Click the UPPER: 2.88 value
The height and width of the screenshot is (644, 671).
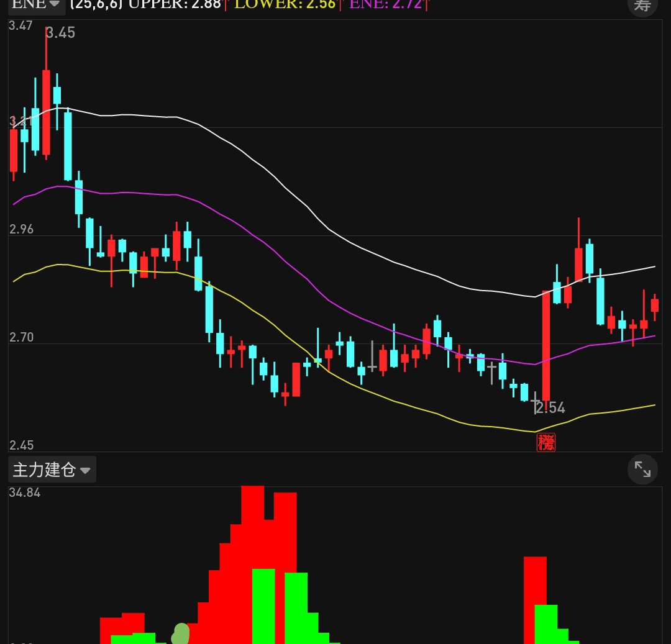pos(175,5)
